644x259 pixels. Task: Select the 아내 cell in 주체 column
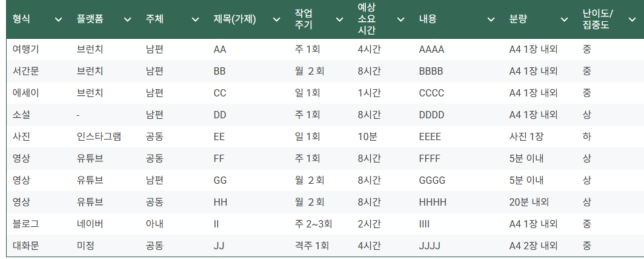154,224
